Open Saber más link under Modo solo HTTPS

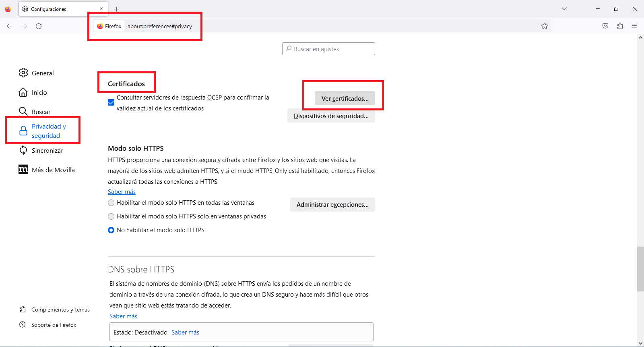point(122,192)
